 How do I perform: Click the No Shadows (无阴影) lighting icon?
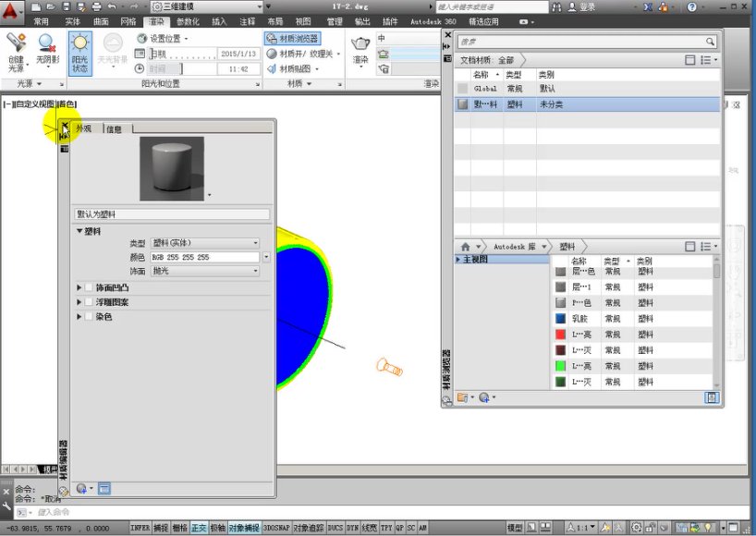click(x=44, y=44)
